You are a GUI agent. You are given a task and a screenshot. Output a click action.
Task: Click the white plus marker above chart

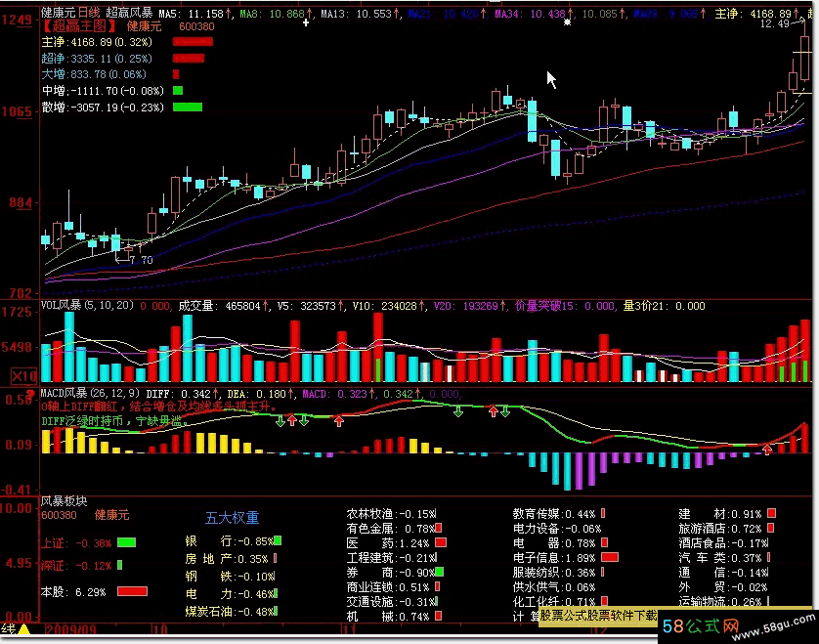[306, 21]
